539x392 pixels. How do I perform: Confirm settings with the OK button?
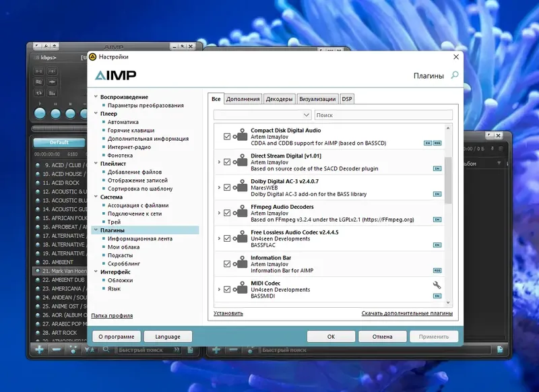pyautogui.click(x=331, y=337)
